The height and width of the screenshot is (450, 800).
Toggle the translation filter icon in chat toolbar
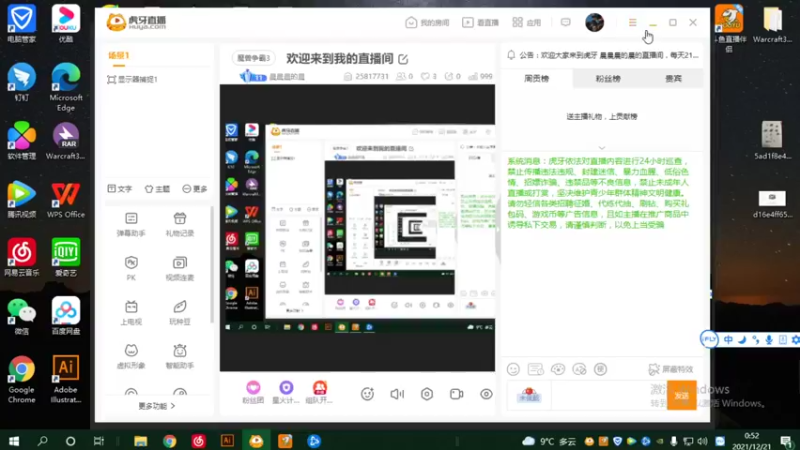coord(579,369)
